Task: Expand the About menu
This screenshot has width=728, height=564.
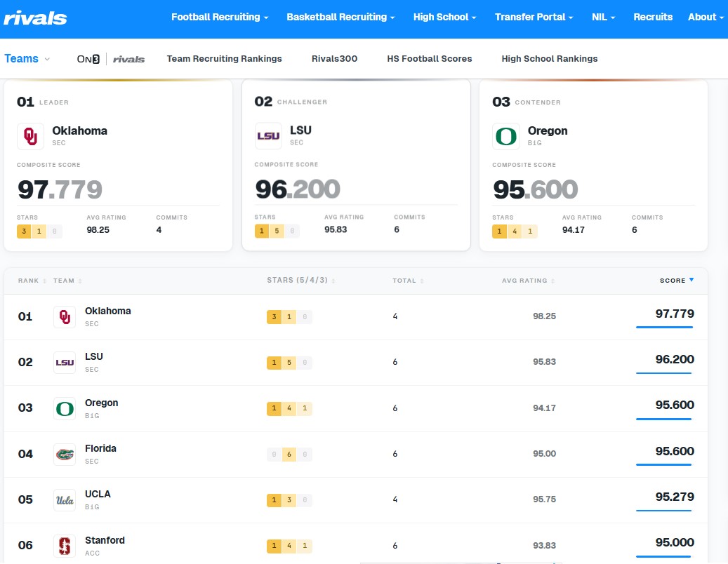Action: click(x=706, y=17)
